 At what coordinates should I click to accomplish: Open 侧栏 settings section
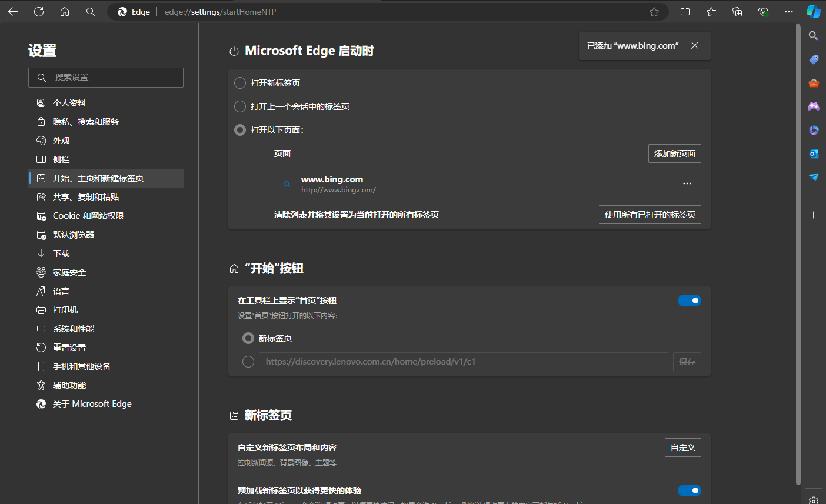click(106, 159)
